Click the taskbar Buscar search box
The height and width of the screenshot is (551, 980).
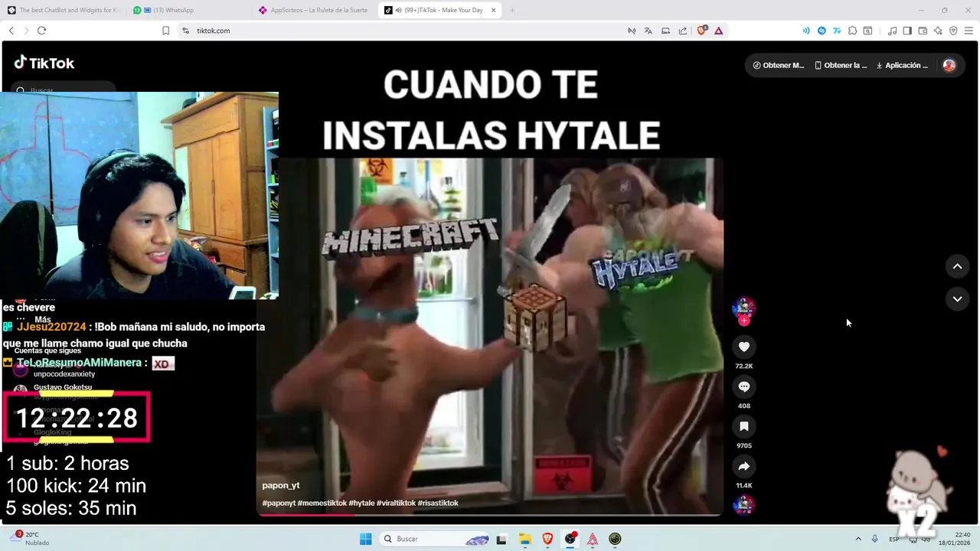(x=435, y=539)
